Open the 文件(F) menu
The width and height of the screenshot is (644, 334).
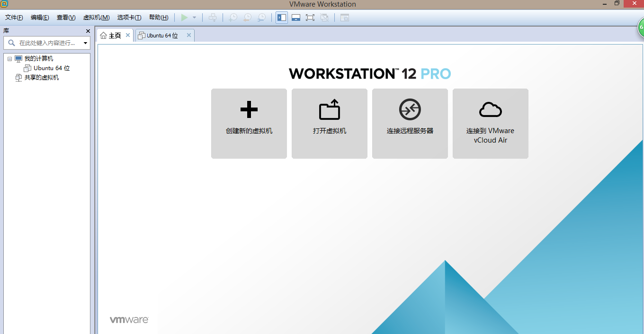pyautogui.click(x=14, y=18)
